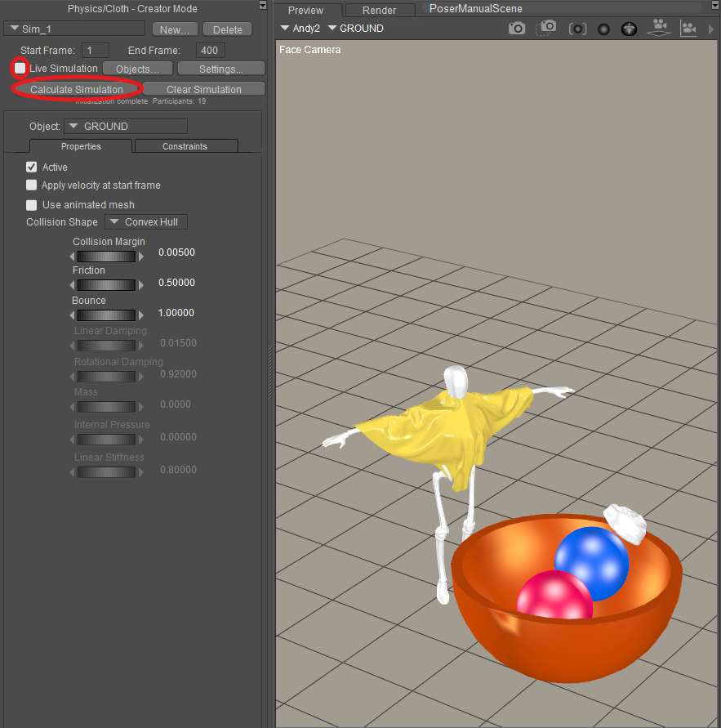This screenshot has height=728, width=721.
Task: Click the plain sphere icon in Preview toolbar
Action: pyautogui.click(x=604, y=29)
